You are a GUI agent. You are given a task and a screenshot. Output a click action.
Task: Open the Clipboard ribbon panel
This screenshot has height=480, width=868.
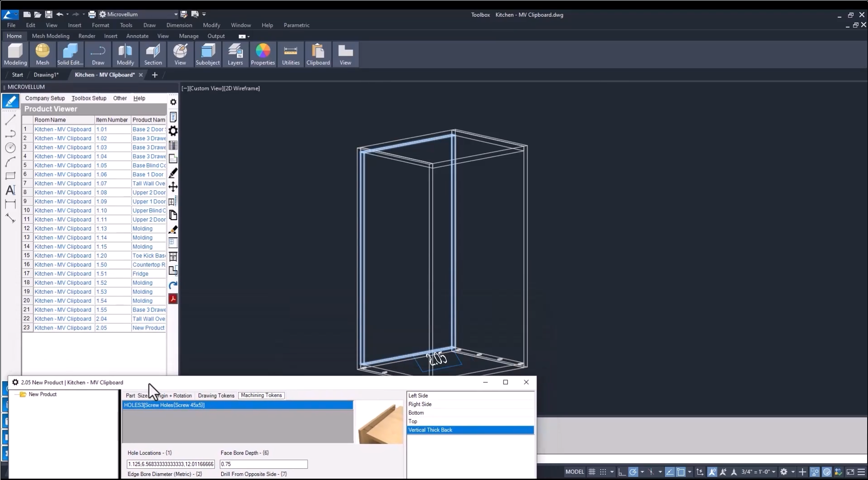click(x=318, y=55)
